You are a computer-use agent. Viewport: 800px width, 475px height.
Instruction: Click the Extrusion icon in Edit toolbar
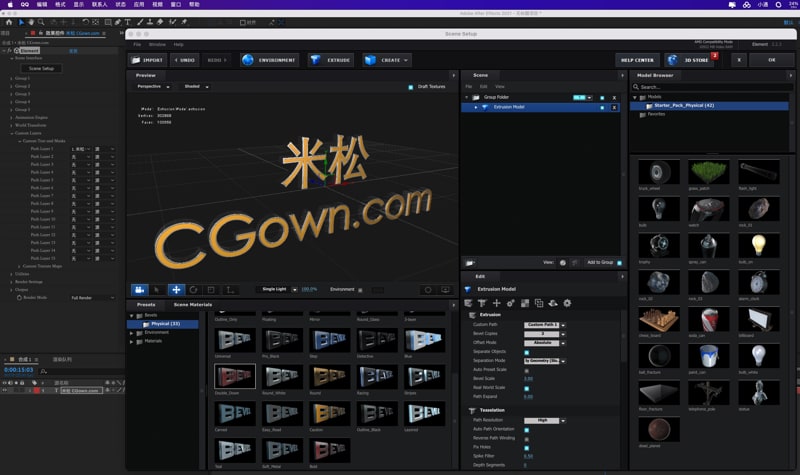(x=468, y=303)
